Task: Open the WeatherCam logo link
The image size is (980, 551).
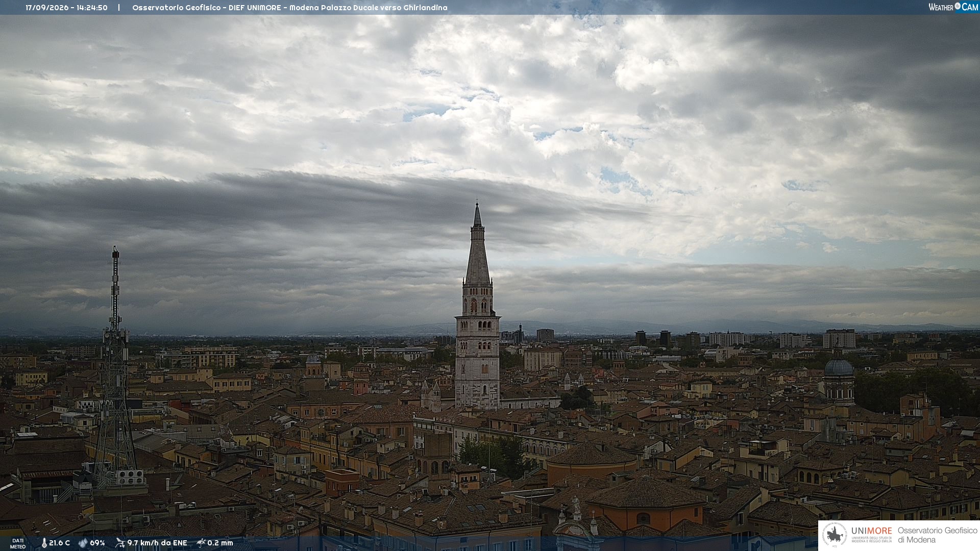Action: (x=953, y=7)
